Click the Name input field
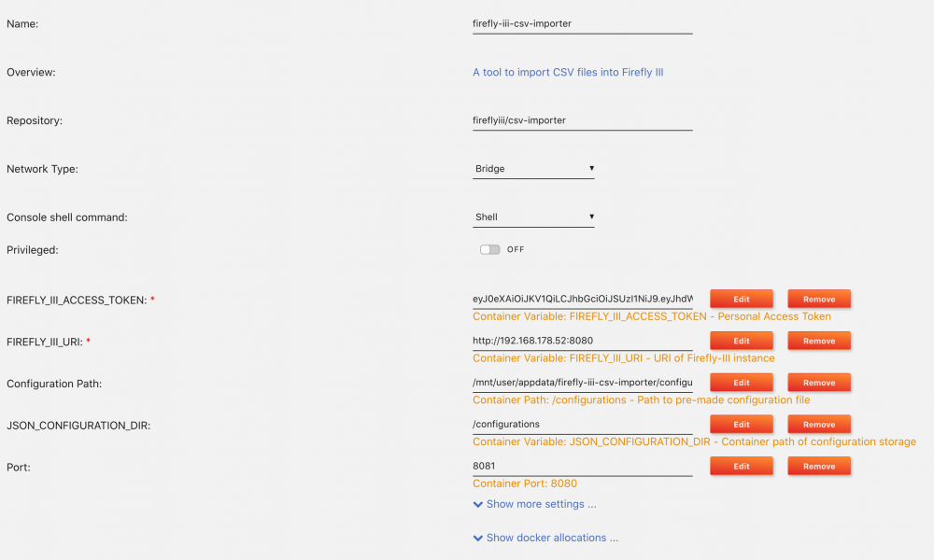The height and width of the screenshot is (560, 934). click(x=583, y=24)
